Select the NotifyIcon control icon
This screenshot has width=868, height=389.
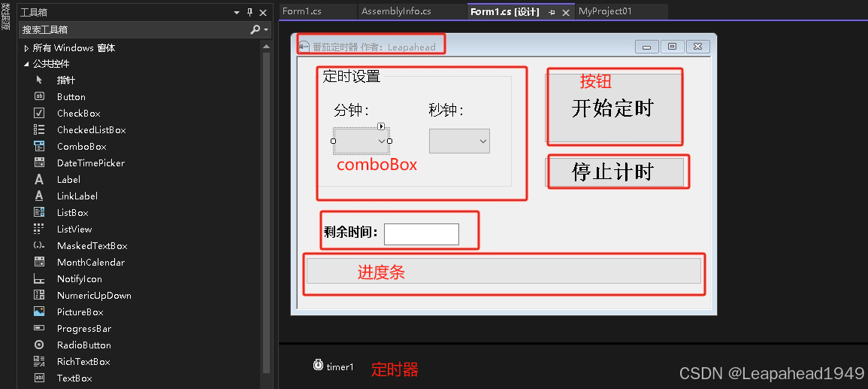coord(39,278)
